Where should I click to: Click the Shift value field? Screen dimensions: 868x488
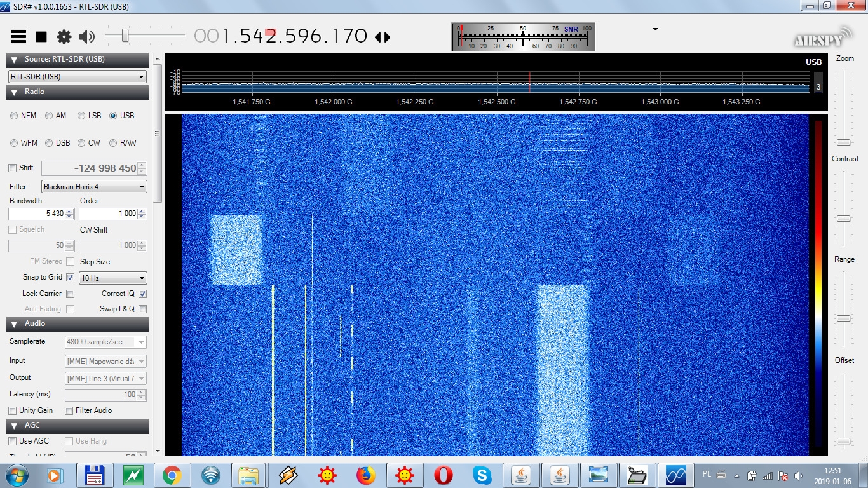(89, 168)
